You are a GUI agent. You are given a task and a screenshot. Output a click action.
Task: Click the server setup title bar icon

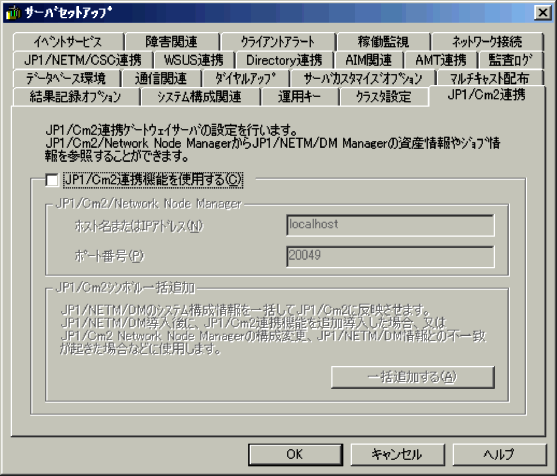(x=13, y=13)
